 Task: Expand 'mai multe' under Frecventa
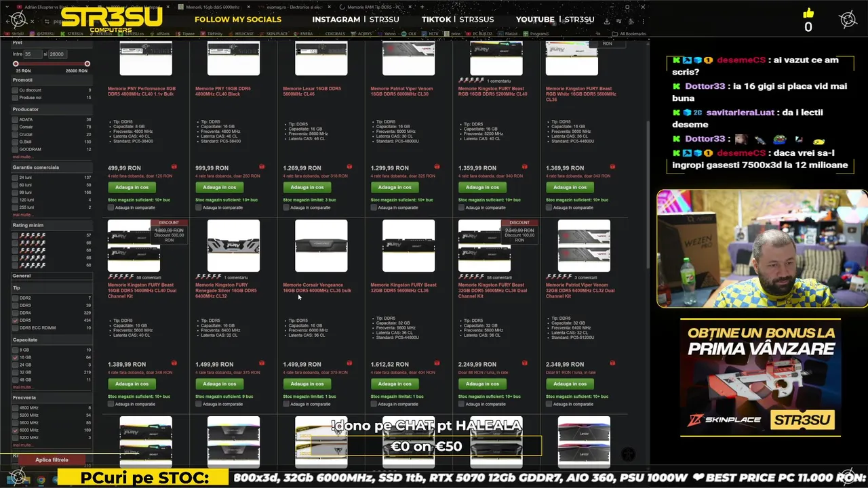pos(22,445)
